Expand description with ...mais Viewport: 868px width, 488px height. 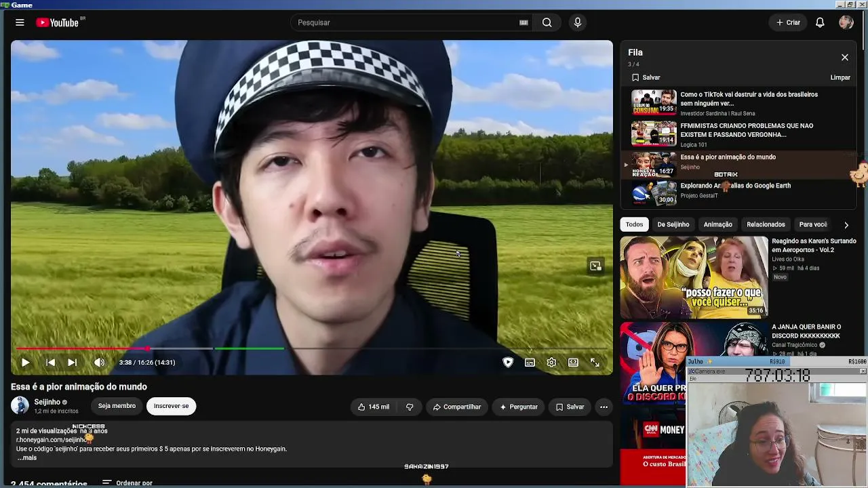27,457
